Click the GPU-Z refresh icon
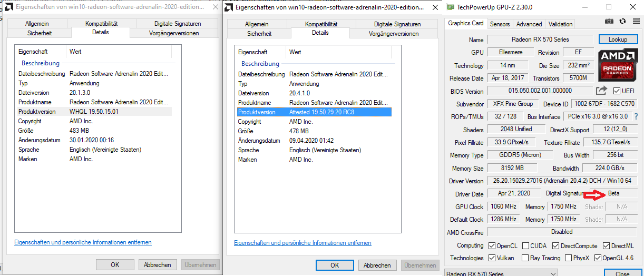644x276 pixels. pyautogui.click(x=622, y=21)
